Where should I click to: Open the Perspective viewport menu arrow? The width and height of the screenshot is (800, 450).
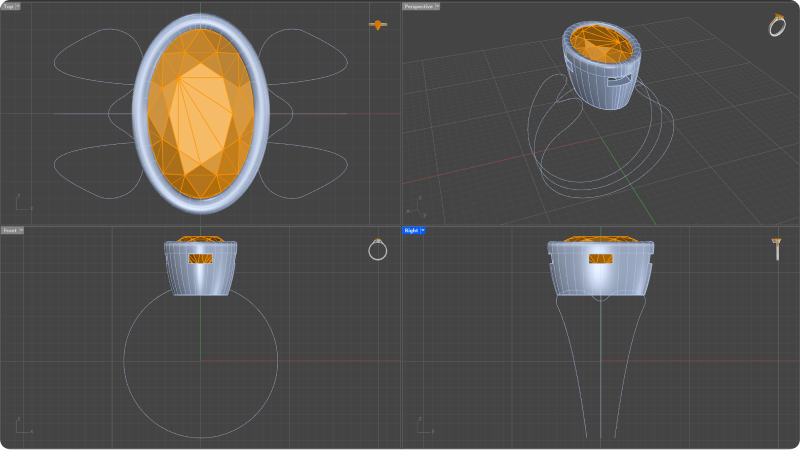click(x=435, y=6)
